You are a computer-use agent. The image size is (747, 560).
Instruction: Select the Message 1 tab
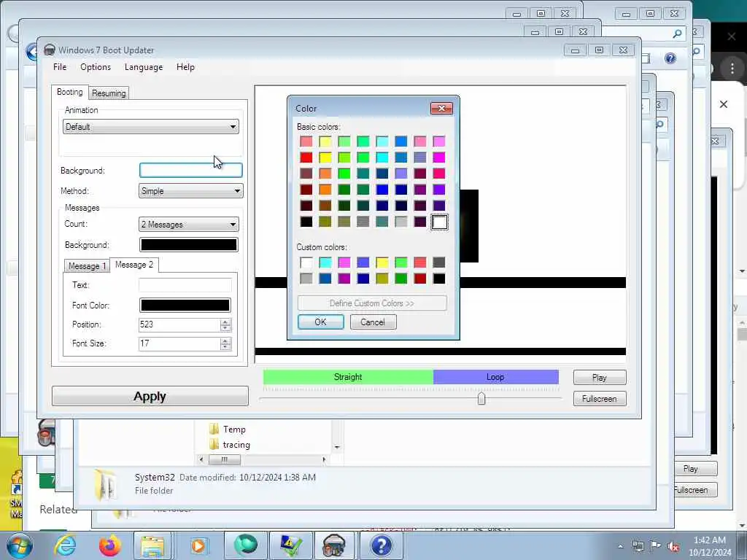[x=87, y=265]
